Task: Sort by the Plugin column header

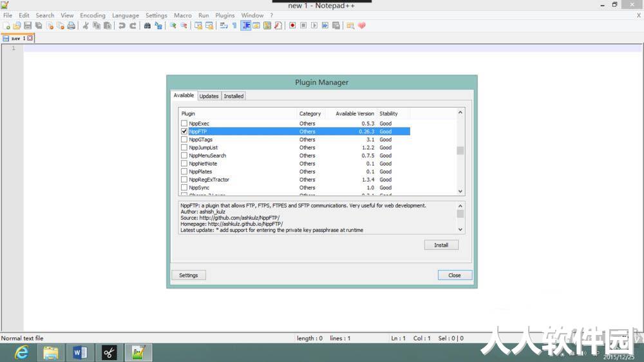Action: pyautogui.click(x=238, y=113)
